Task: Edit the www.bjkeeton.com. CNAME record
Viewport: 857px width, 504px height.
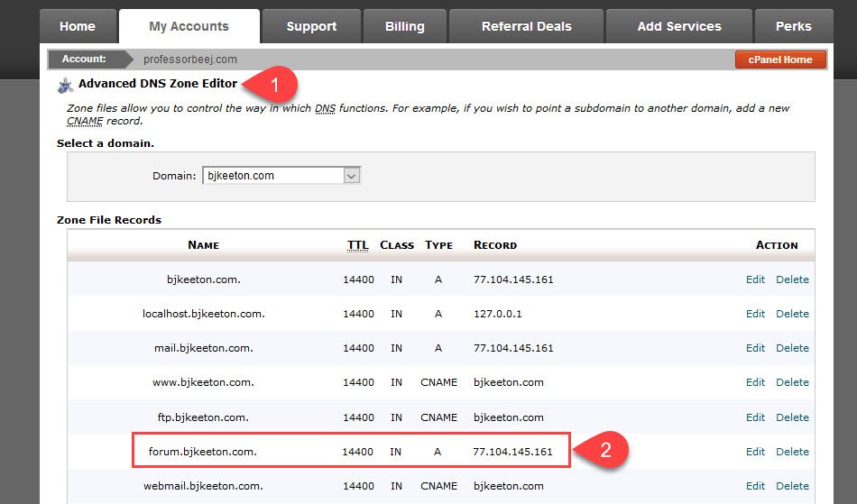Action: [x=755, y=382]
